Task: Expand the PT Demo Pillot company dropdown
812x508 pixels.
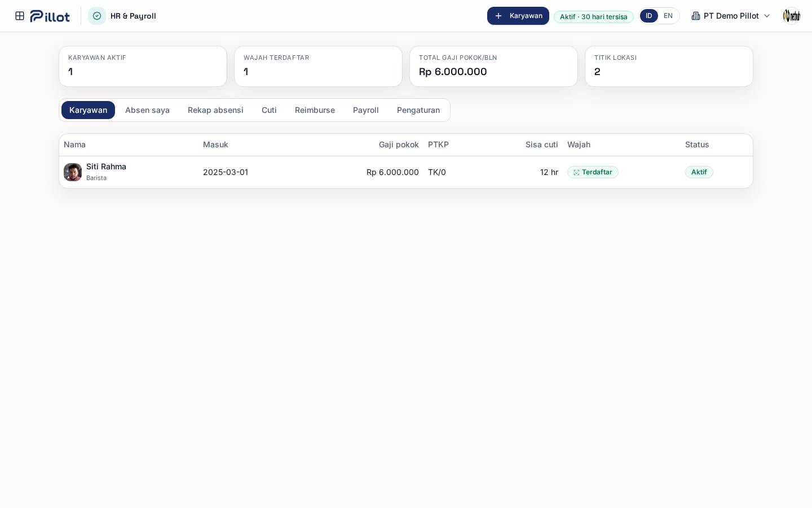Action: [x=731, y=16]
